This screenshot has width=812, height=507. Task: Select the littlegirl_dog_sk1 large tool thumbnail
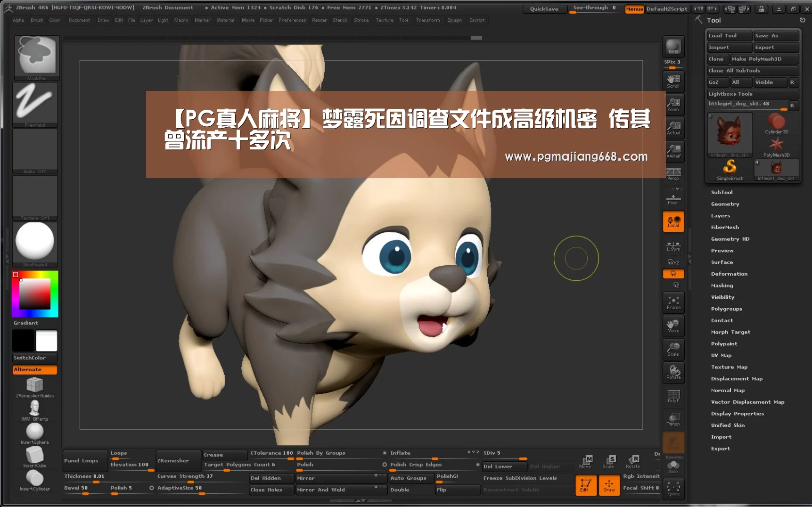tap(729, 134)
